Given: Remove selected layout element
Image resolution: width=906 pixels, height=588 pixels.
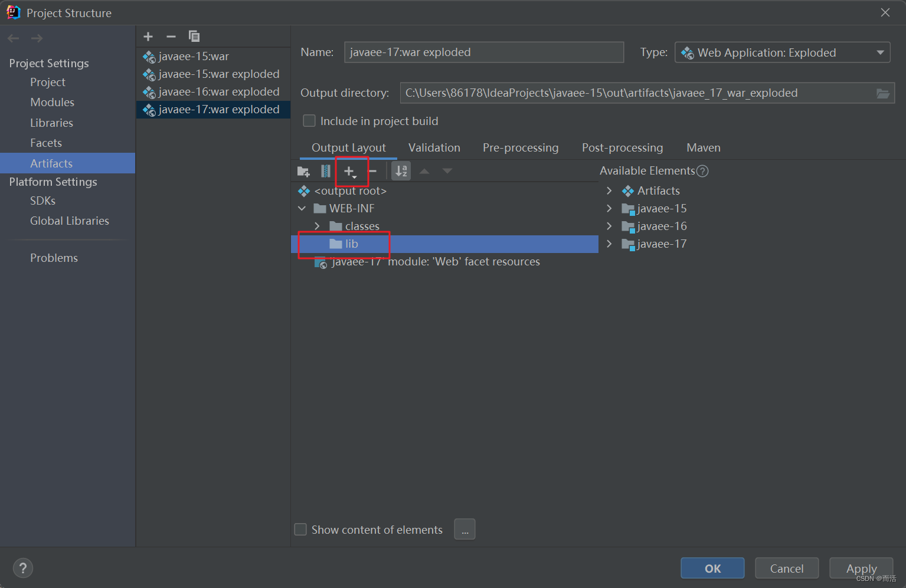Looking at the screenshot, I should 372,172.
